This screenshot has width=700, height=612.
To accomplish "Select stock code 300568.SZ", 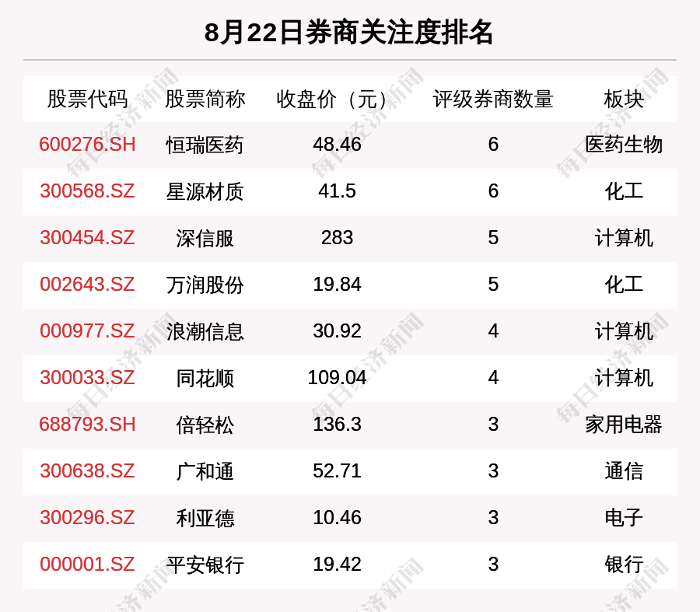I will tap(87, 191).
